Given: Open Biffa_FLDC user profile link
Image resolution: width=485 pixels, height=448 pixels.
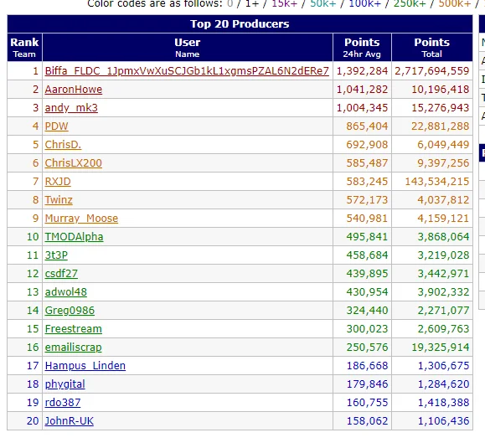Looking at the screenshot, I should click(x=187, y=71).
